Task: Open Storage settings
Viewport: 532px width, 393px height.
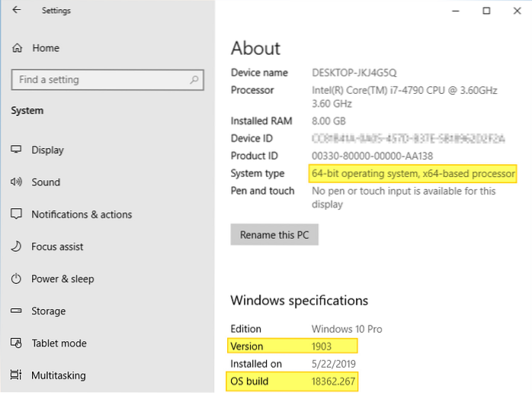Action: point(49,311)
